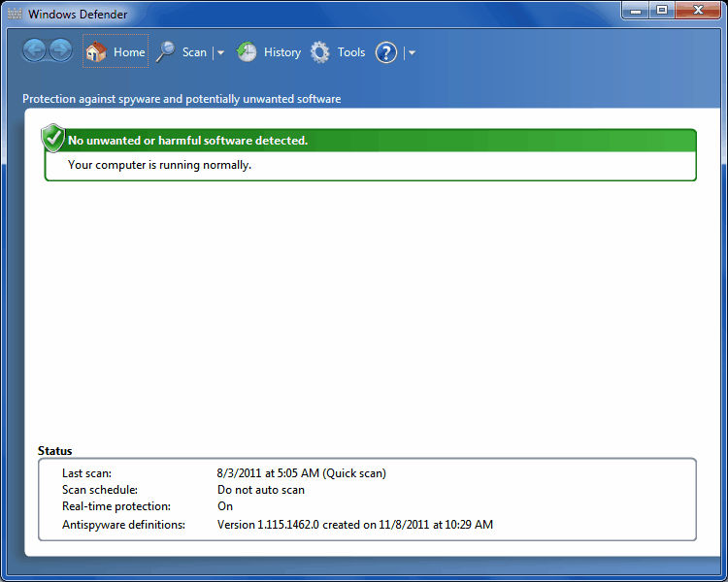Start a scan via Scan label
This screenshot has width=728, height=582.
pyautogui.click(x=194, y=52)
